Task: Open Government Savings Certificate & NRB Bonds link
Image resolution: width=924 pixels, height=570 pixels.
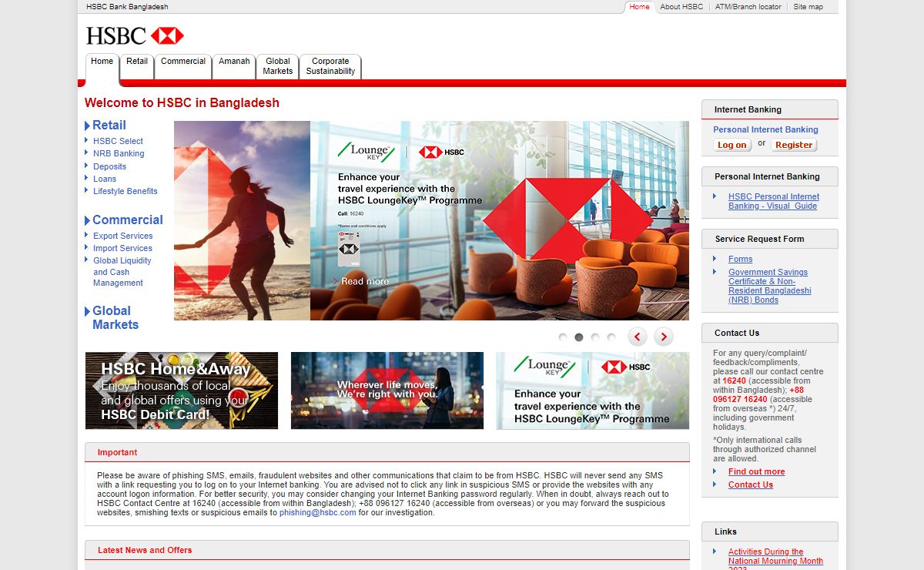Action: click(x=770, y=286)
